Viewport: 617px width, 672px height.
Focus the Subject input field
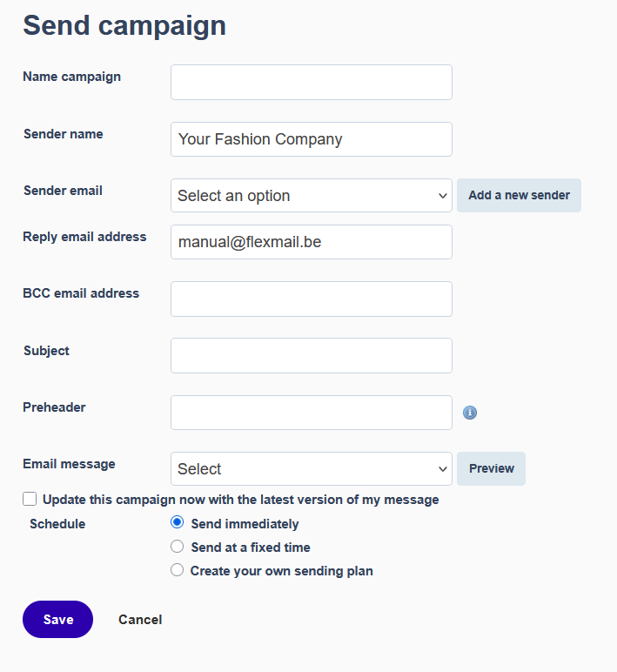pos(312,355)
